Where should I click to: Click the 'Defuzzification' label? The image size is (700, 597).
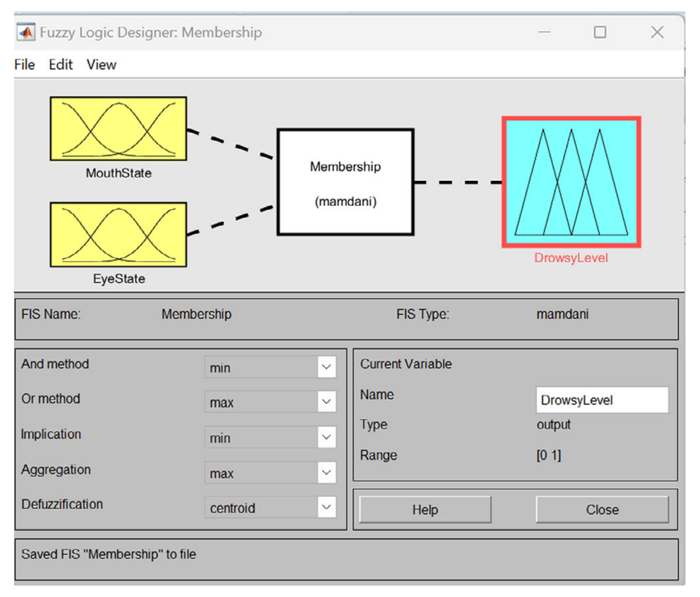62,504
